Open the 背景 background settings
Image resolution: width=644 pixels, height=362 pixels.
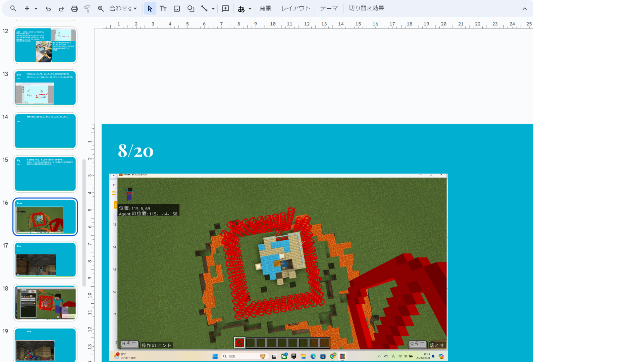tap(265, 8)
